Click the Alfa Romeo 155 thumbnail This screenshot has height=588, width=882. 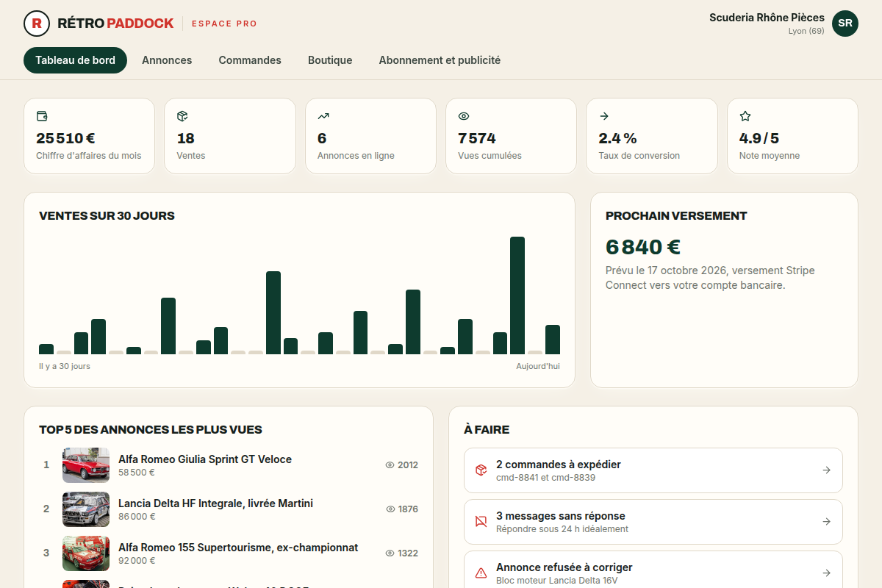pos(86,553)
